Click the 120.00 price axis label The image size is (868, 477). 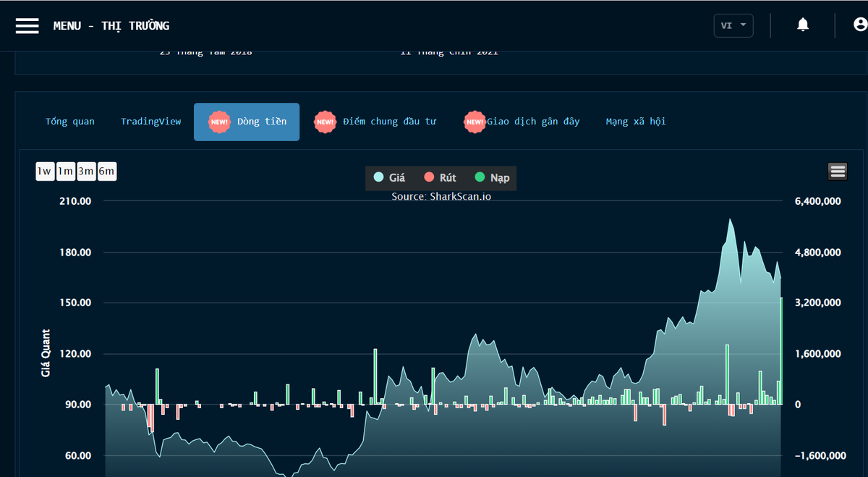point(75,354)
